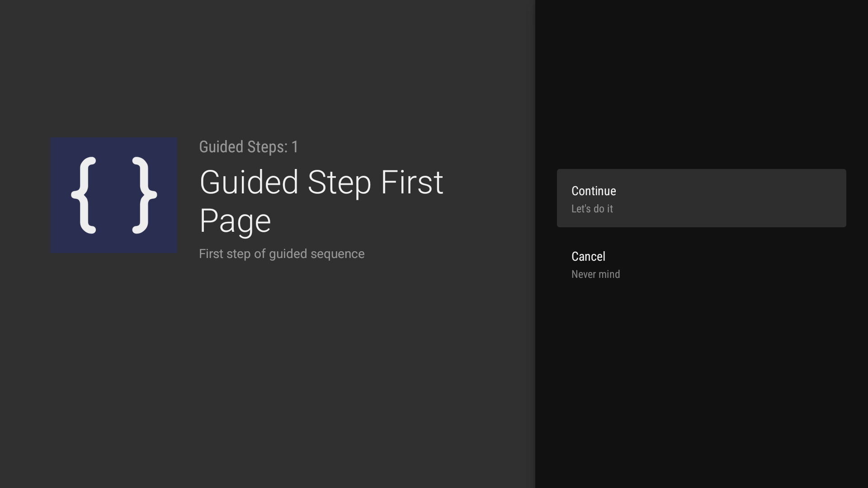Click the 'Guided Step First Page' title

click(321, 201)
